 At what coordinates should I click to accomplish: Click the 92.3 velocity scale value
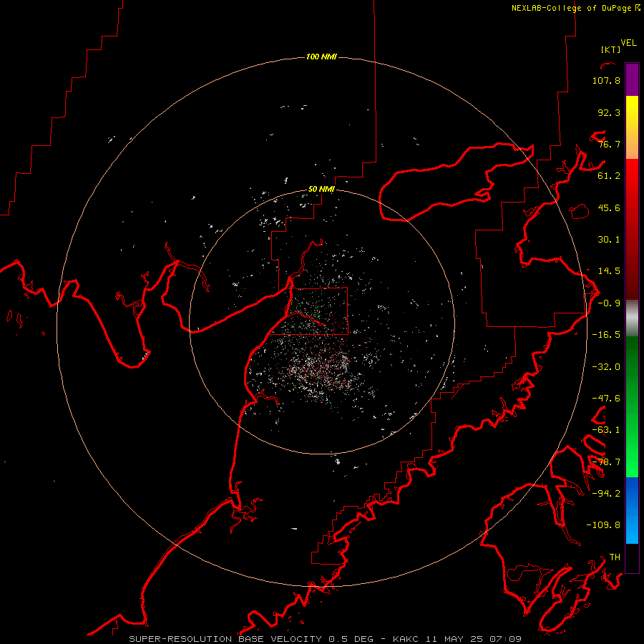point(609,112)
